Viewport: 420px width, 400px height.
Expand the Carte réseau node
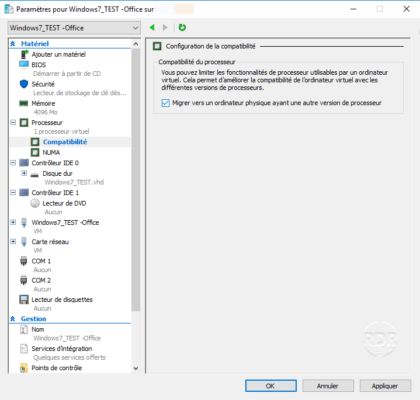[13, 241]
